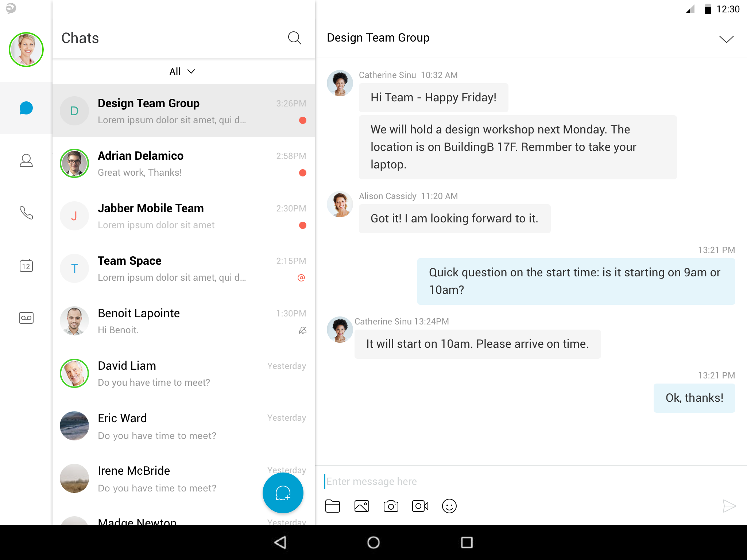Search chats with magnifier icon
The width and height of the screenshot is (747, 560).
point(294,38)
